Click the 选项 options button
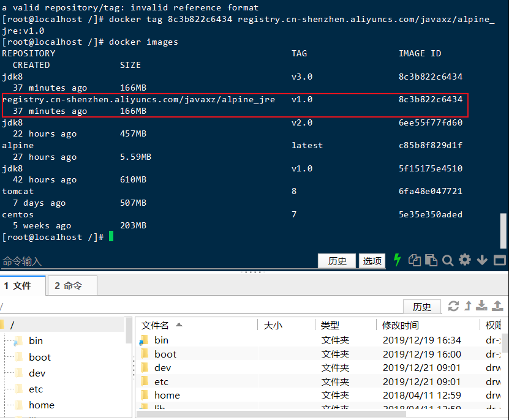The height and width of the screenshot is (420, 509). pos(372,261)
